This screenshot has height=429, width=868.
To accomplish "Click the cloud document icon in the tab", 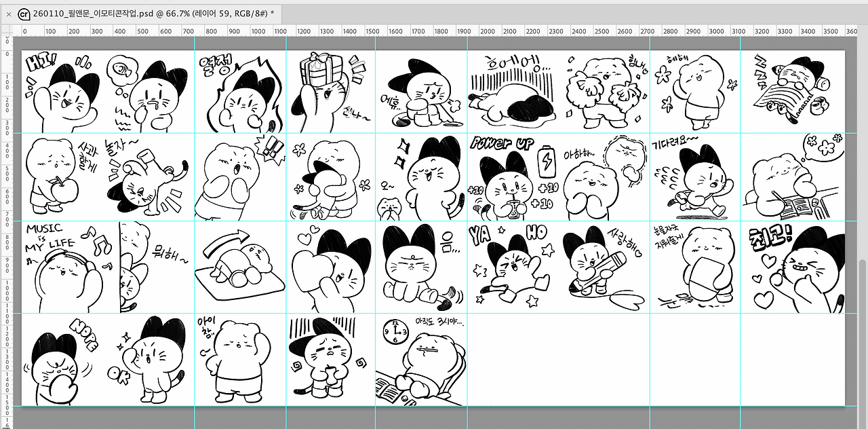I will coord(24,13).
